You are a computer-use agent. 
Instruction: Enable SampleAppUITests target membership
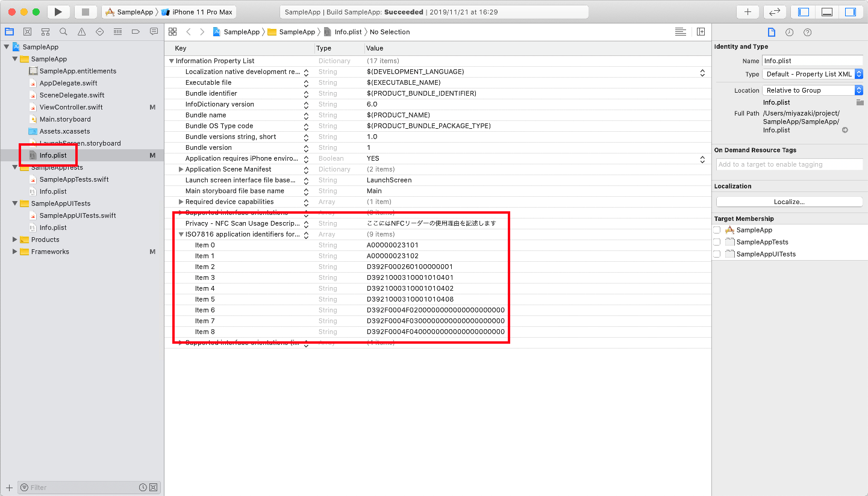click(717, 254)
